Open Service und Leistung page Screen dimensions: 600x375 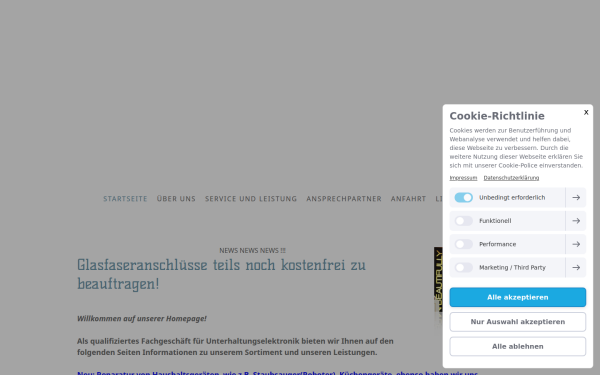[x=251, y=199]
